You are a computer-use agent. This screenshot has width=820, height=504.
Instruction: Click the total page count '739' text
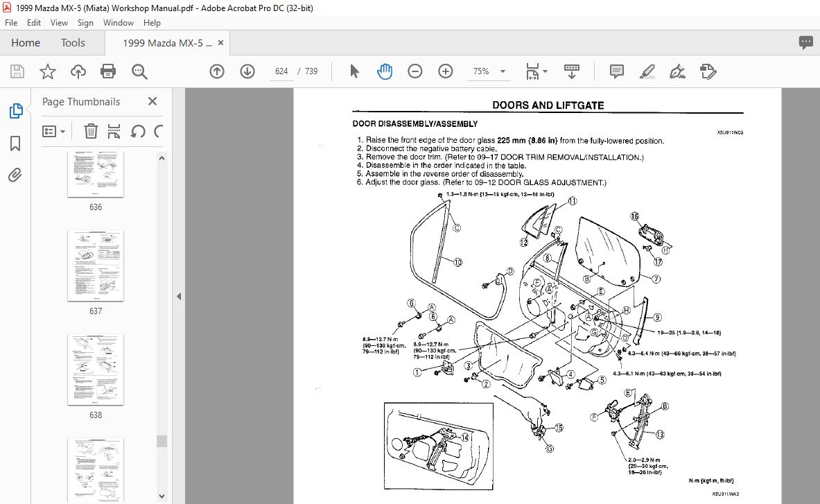tap(311, 71)
